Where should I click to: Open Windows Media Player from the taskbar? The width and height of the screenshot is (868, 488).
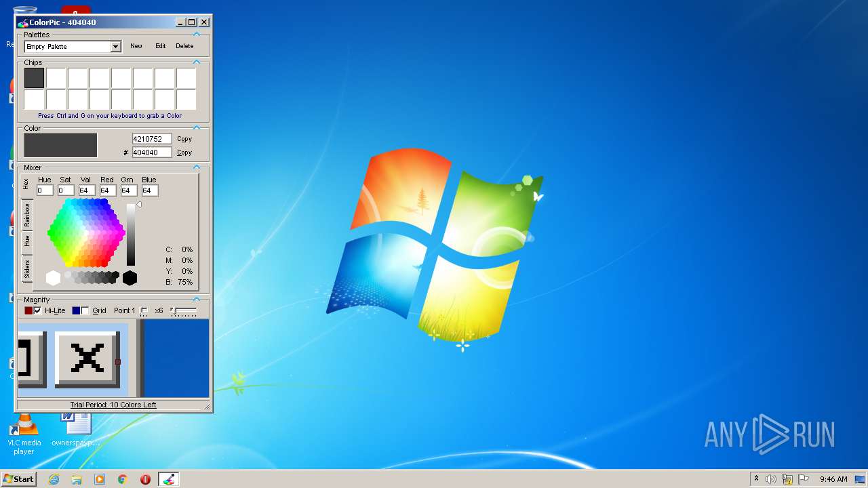click(x=100, y=479)
